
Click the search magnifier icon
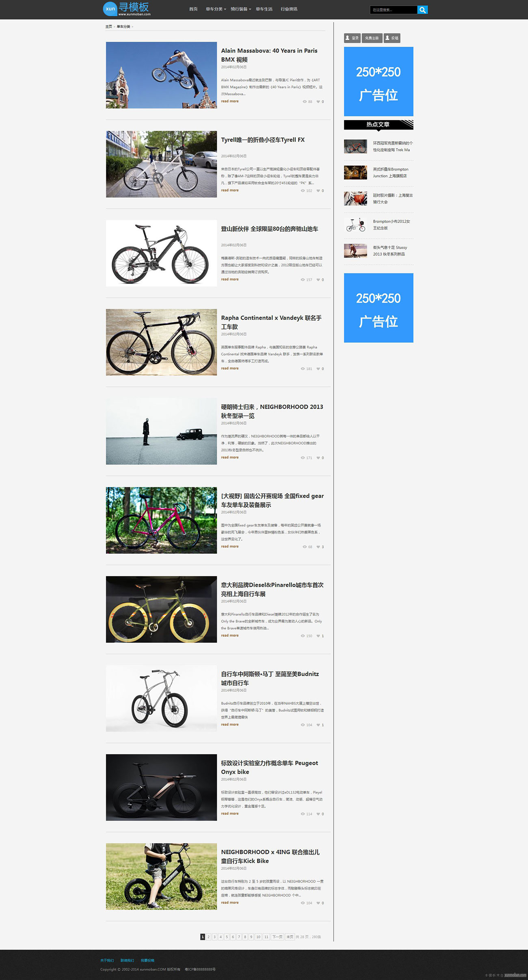(422, 10)
